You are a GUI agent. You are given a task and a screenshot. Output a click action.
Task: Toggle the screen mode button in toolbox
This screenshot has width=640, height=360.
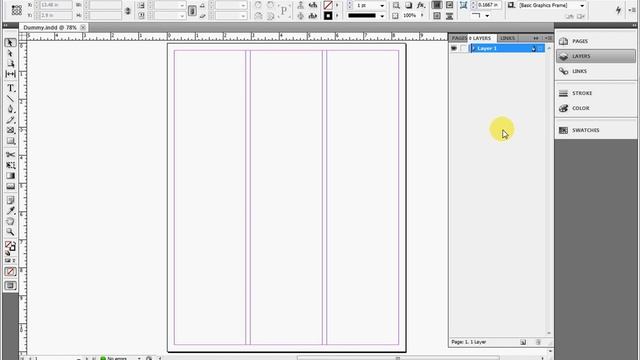(11, 285)
